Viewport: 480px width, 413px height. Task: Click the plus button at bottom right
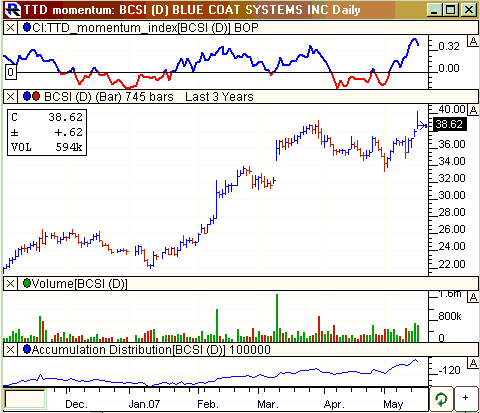click(x=466, y=398)
